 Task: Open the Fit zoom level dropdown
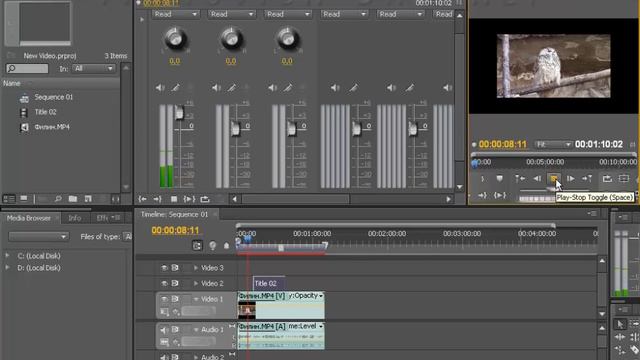click(553, 144)
